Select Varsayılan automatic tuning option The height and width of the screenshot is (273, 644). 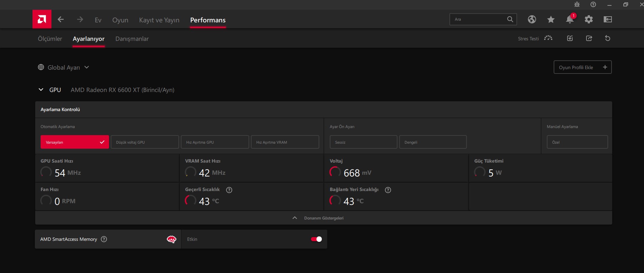[75, 142]
